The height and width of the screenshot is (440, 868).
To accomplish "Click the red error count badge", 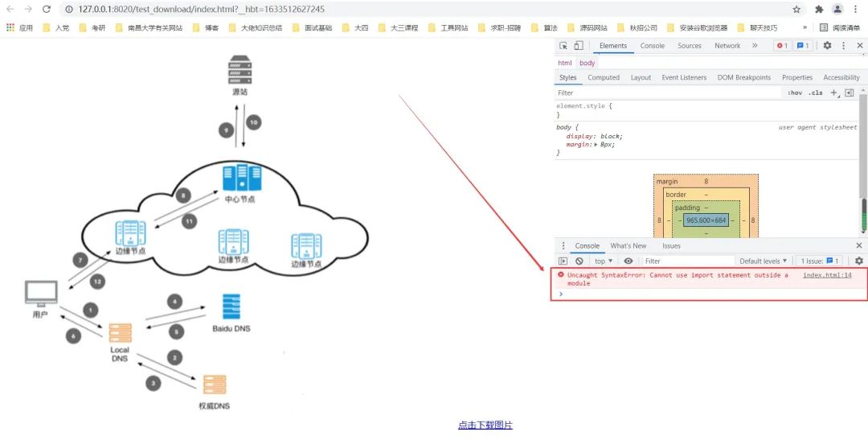I will tap(782, 46).
